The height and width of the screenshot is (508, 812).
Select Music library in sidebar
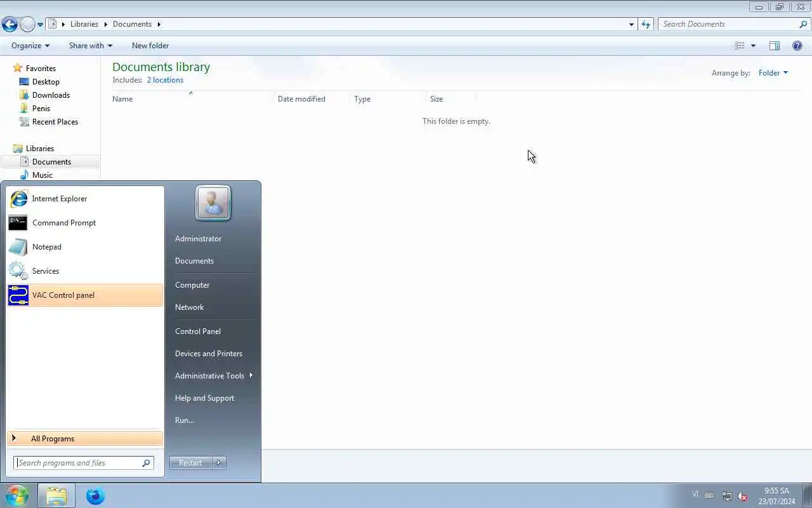tap(43, 175)
